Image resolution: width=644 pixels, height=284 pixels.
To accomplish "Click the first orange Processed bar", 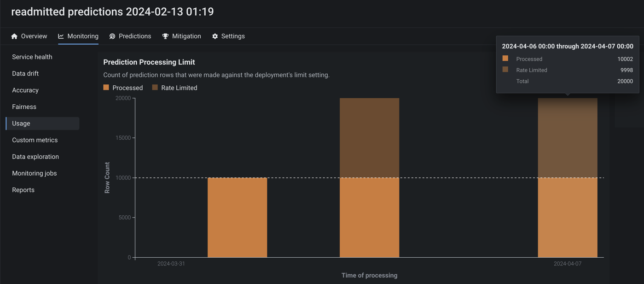I will tap(237, 218).
